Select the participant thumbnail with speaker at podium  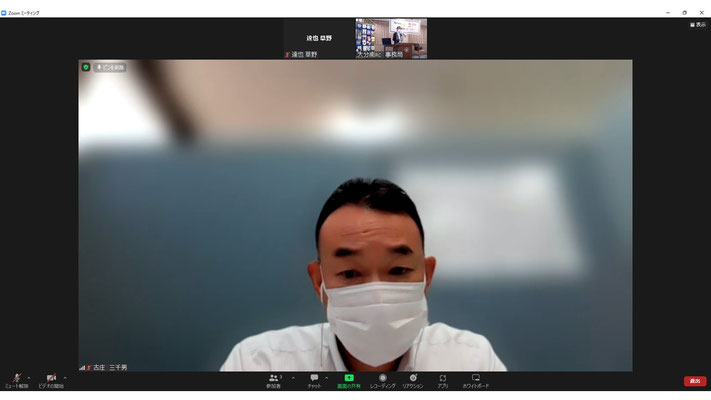391,39
